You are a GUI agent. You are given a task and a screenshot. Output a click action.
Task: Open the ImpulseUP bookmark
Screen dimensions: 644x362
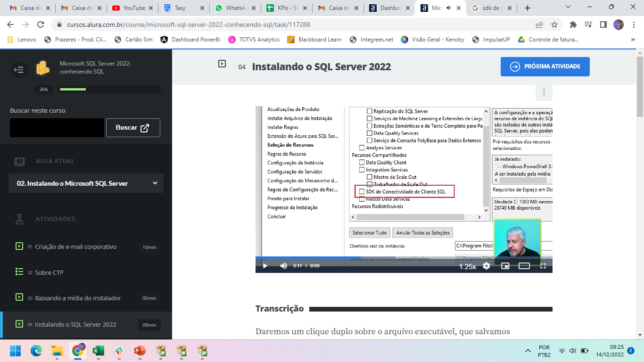(490, 40)
